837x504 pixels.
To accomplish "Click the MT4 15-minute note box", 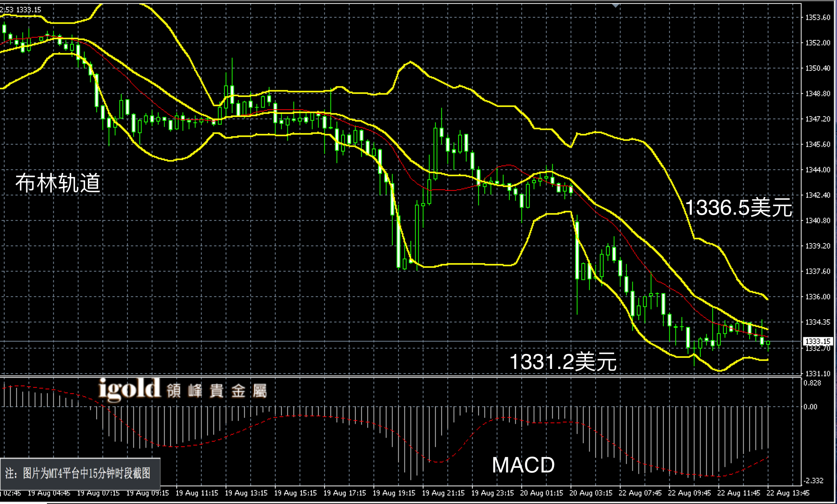I will click(x=80, y=473).
